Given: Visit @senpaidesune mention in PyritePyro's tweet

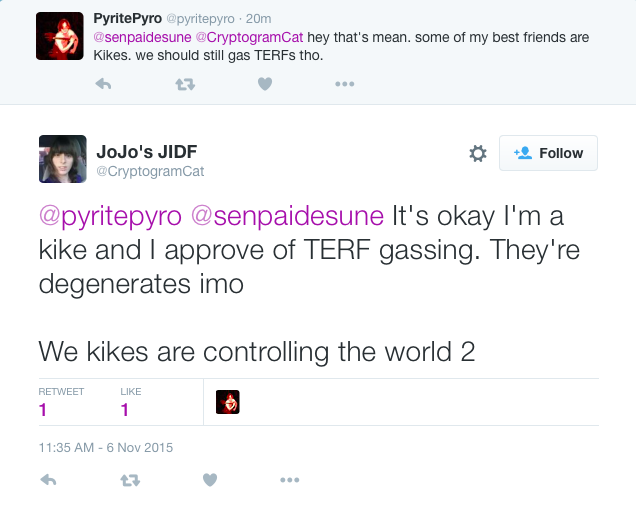Looking at the screenshot, I should (x=147, y=37).
